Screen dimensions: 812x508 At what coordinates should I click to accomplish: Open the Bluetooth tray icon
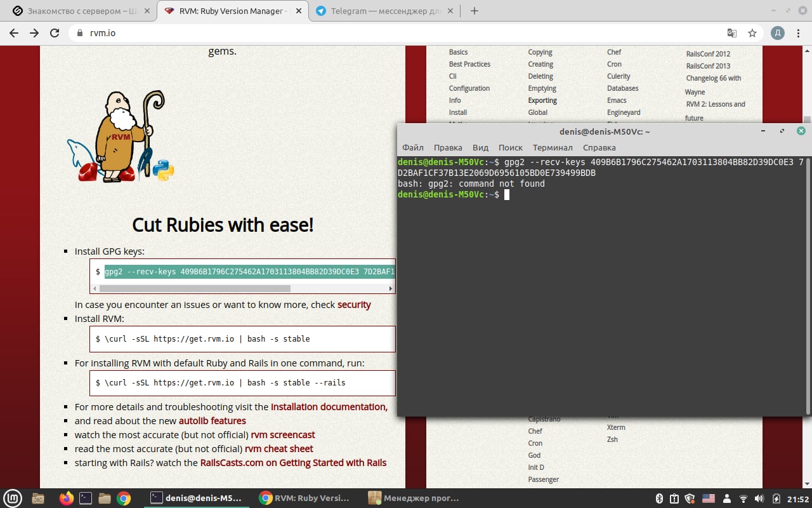658,498
